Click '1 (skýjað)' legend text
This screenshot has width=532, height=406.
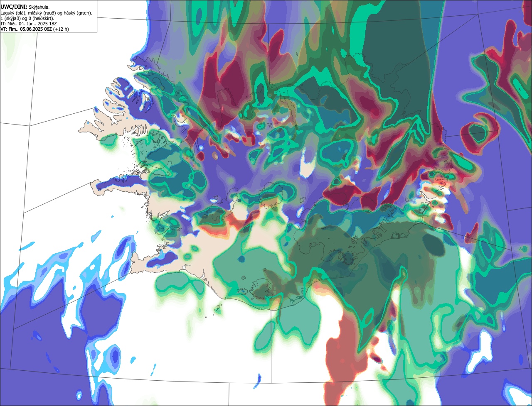10,19
